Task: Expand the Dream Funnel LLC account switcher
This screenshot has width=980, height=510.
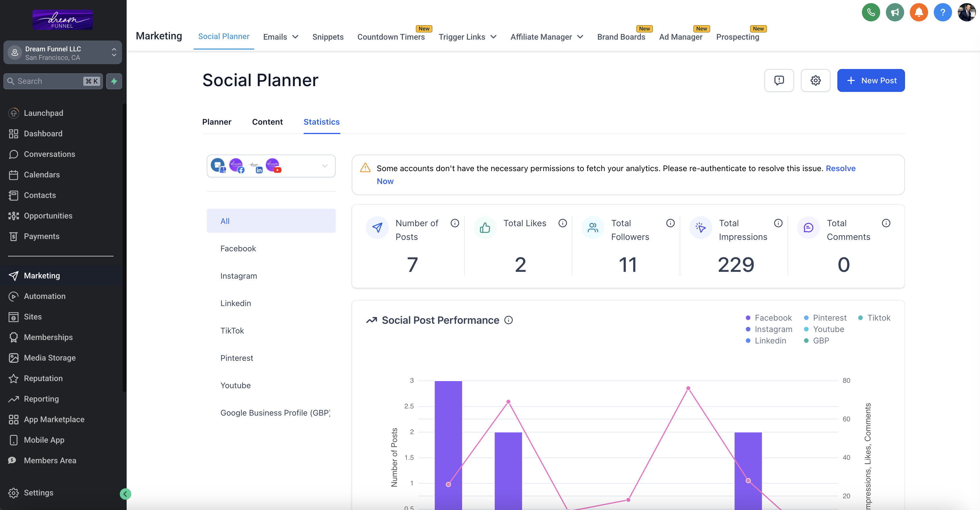Action: [63, 52]
